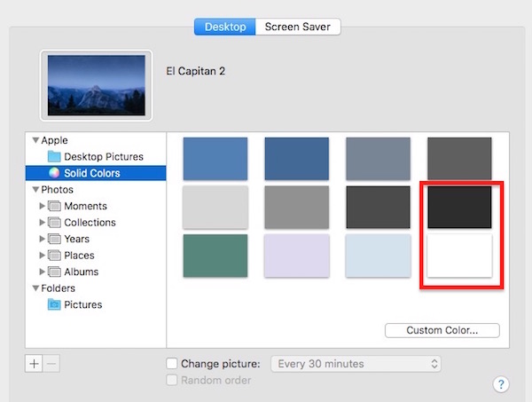
Task: Click the Places album icon
Action: (55, 256)
